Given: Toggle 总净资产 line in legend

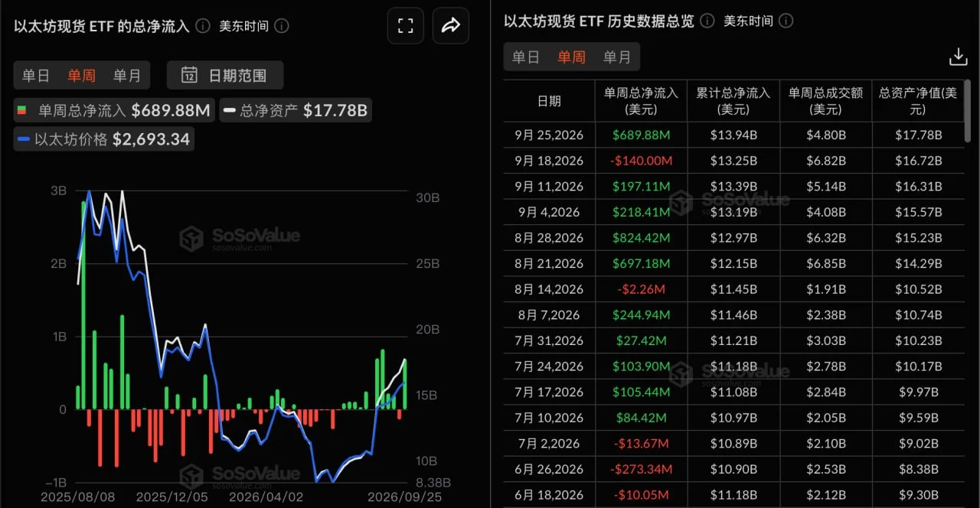Looking at the screenshot, I should pyautogui.click(x=296, y=110).
